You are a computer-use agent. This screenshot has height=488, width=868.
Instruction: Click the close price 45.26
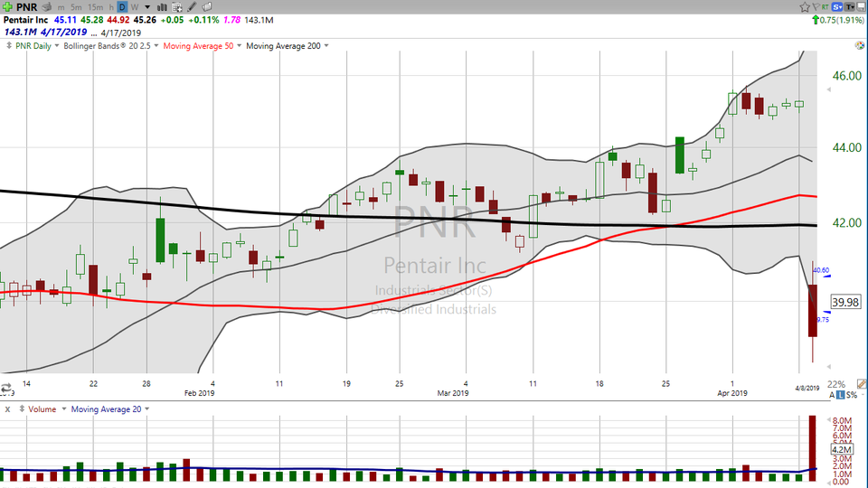145,20
